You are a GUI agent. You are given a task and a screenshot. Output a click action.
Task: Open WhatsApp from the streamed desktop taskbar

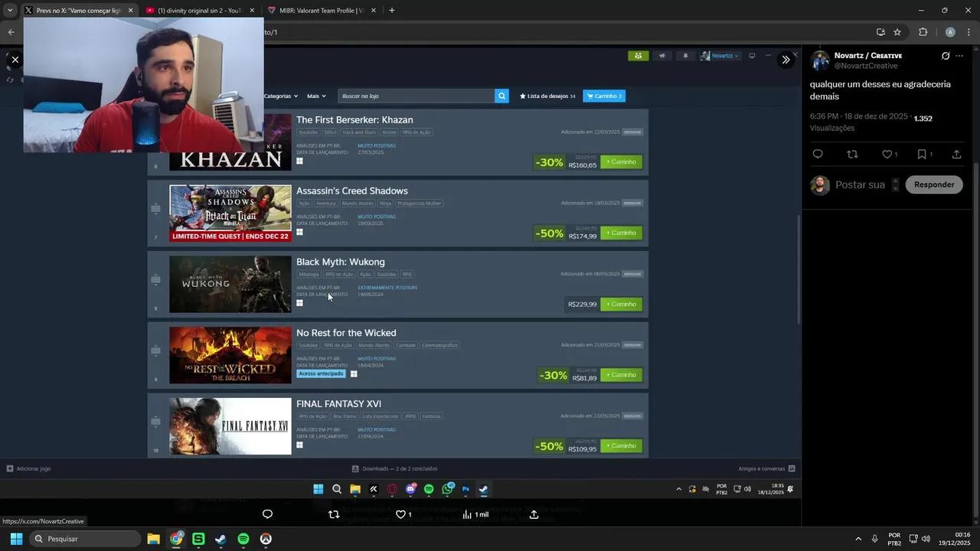tap(448, 489)
